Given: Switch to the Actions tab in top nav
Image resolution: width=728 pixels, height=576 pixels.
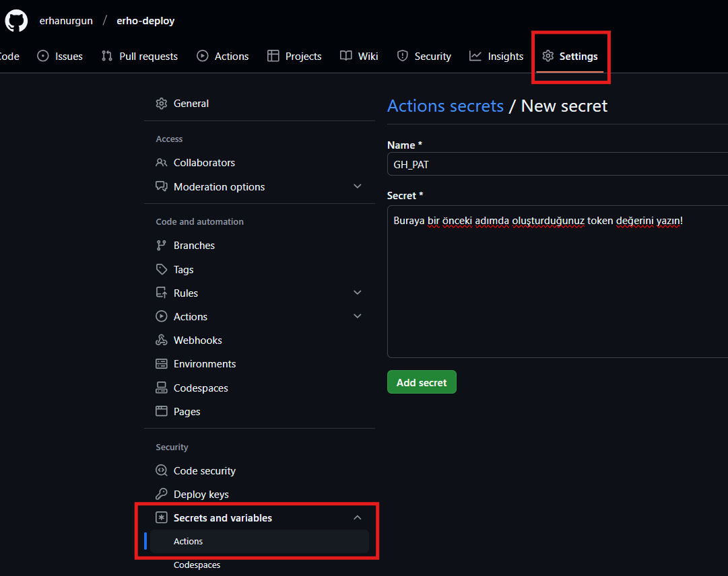Looking at the screenshot, I should pos(223,56).
